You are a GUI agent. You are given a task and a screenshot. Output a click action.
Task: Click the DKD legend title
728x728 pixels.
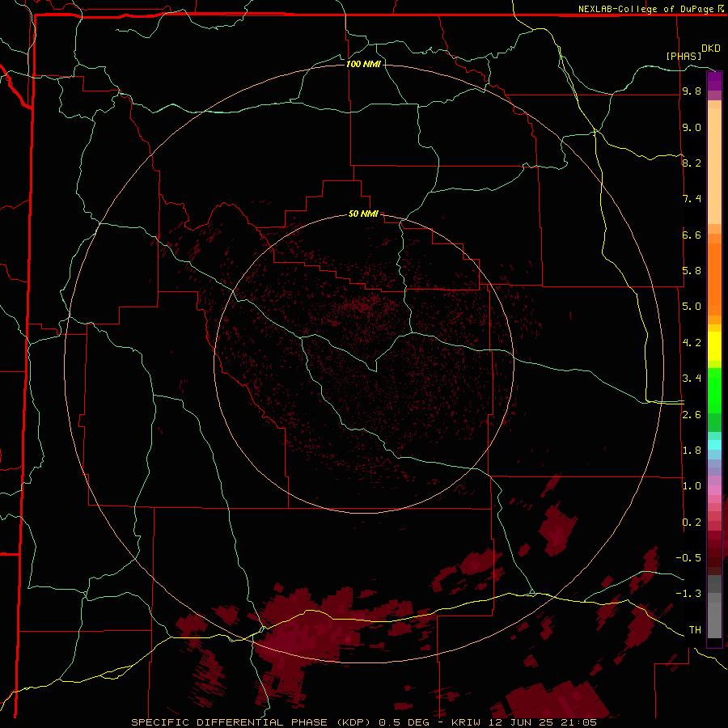click(711, 48)
